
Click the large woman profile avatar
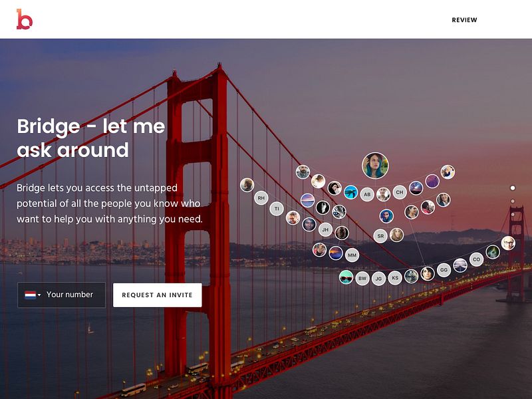pyautogui.click(x=375, y=166)
